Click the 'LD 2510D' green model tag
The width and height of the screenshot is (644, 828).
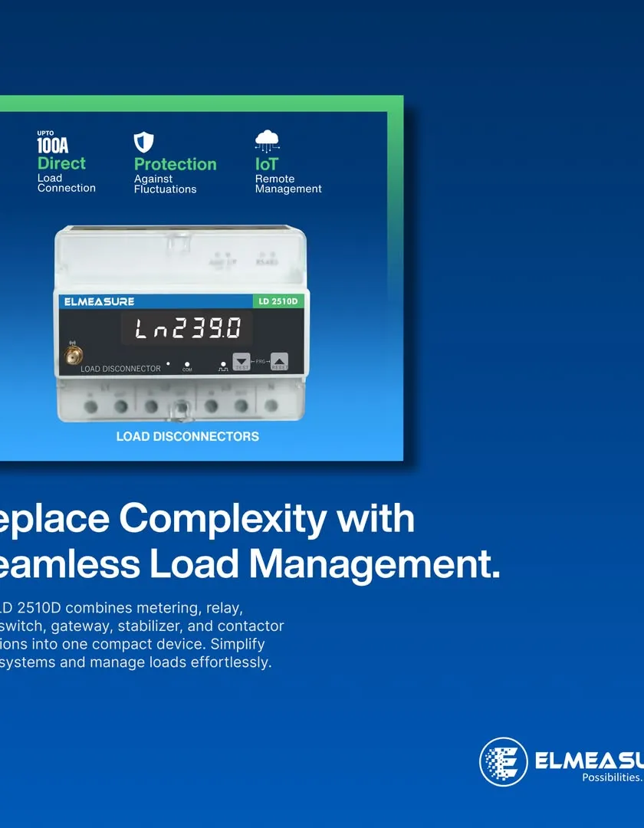pos(278,301)
